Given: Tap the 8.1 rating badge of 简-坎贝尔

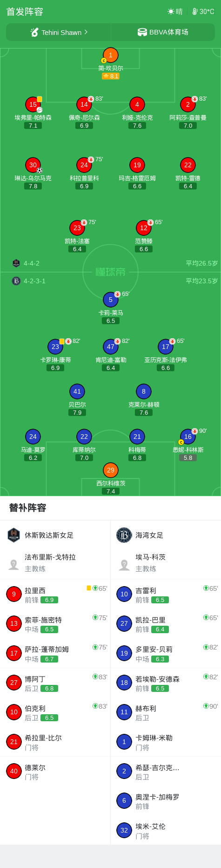Looking at the screenshot, I should 111,76.
